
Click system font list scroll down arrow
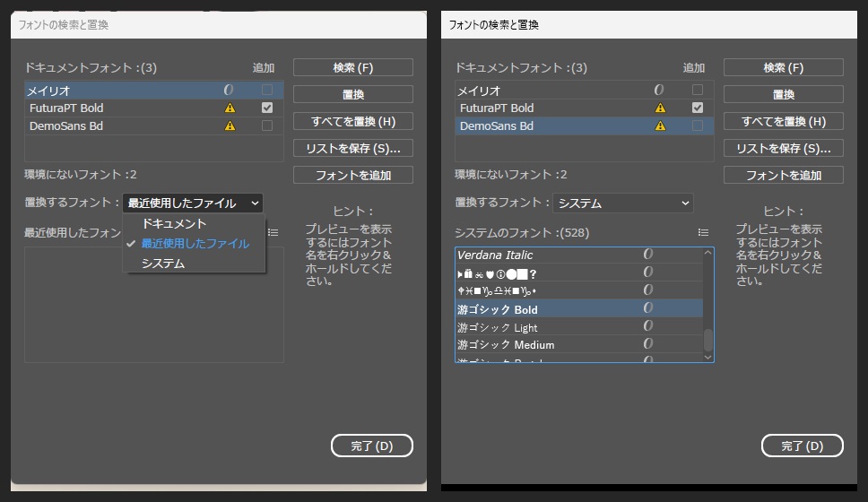708,358
